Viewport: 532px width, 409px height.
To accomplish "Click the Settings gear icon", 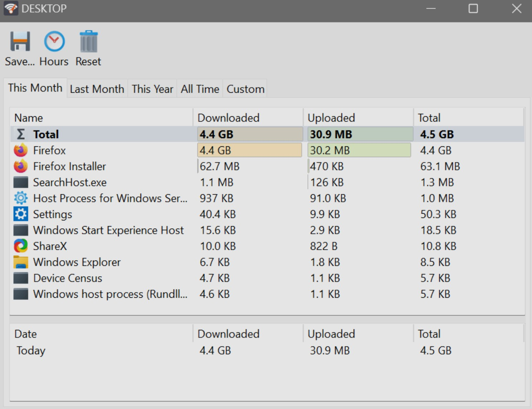I will (x=21, y=214).
